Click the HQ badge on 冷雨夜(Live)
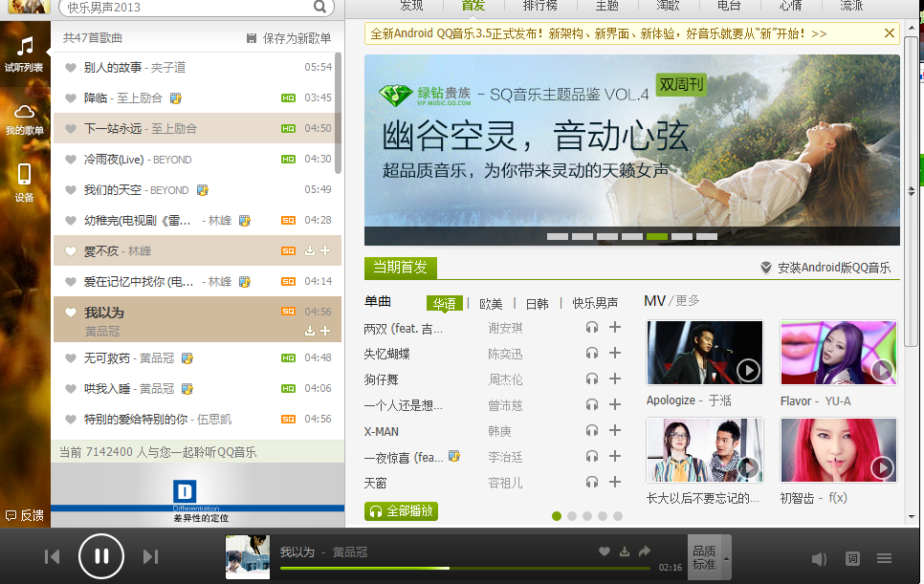Image resolution: width=924 pixels, height=584 pixels. click(288, 159)
